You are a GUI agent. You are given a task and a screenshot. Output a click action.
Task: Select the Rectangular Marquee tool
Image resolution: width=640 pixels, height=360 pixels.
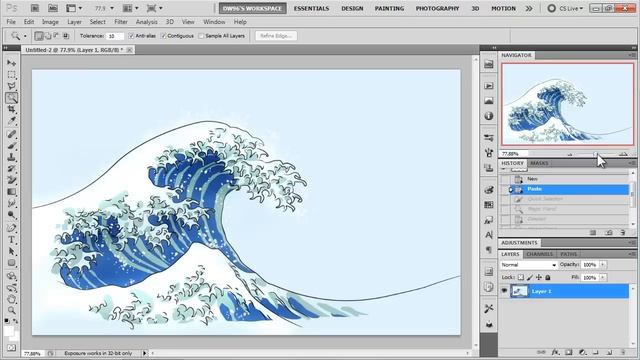(11, 75)
